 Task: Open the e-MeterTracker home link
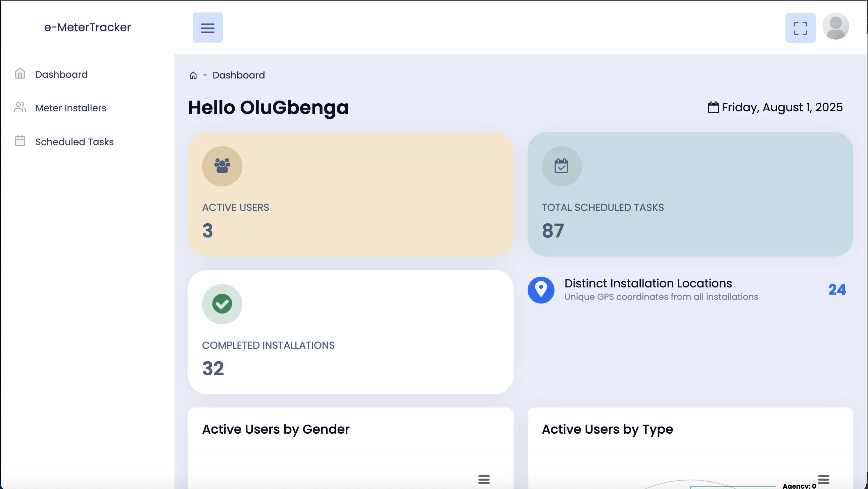[x=88, y=27]
